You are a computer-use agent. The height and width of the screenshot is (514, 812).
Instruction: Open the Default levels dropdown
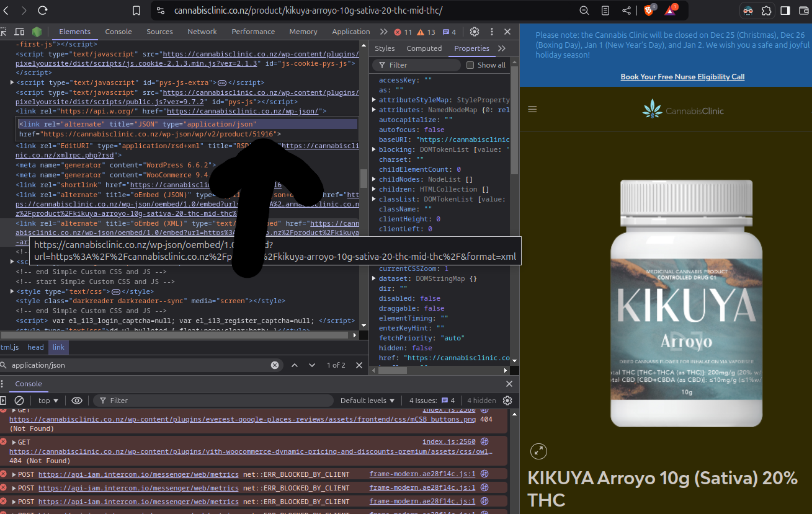[x=367, y=401]
